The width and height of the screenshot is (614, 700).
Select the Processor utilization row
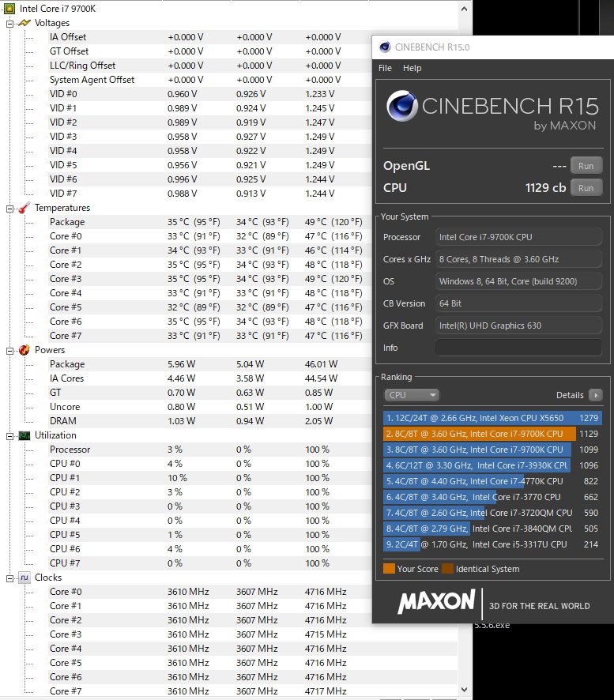click(x=209, y=450)
